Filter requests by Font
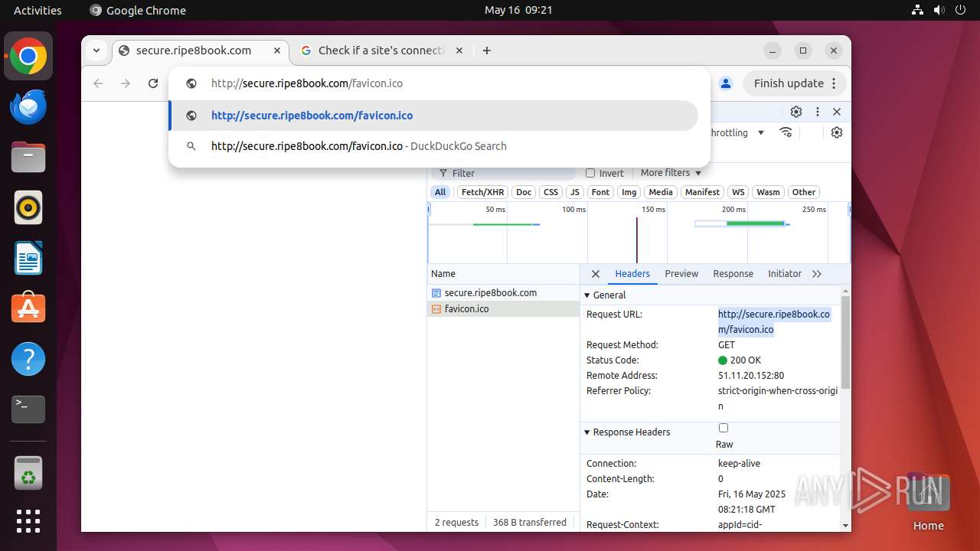Image resolution: width=980 pixels, height=551 pixels. pos(601,192)
